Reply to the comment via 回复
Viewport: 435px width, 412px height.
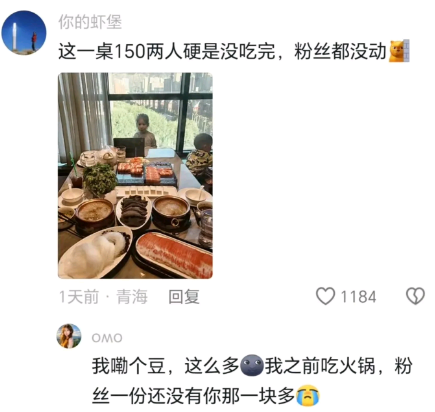point(184,297)
